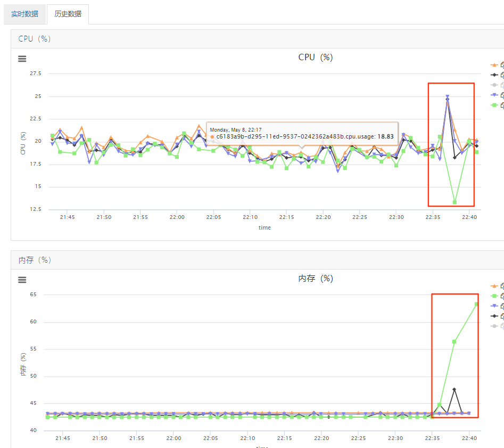Click the 22:40 time label on CPU chart
Image resolution: width=504 pixels, height=448 pixels.
point(469,217)
